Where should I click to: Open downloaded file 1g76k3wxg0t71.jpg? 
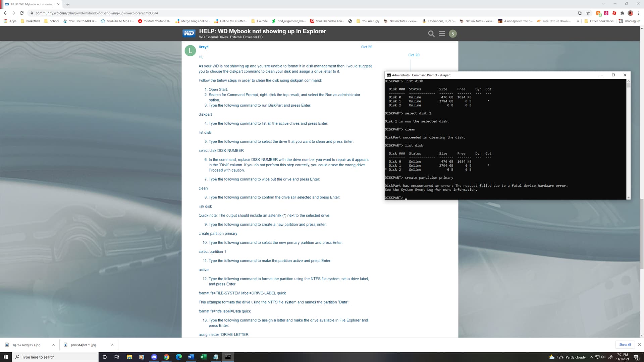pyautogui.click(x=26, y=345)
